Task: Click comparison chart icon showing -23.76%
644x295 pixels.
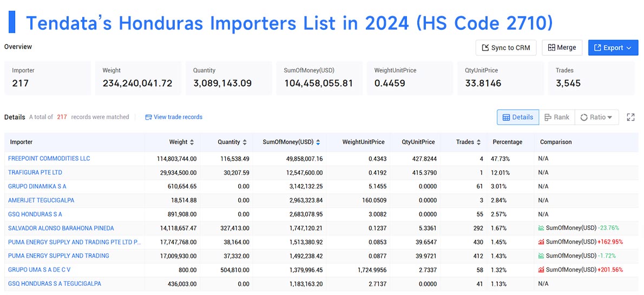Action: tap(542, 228)
